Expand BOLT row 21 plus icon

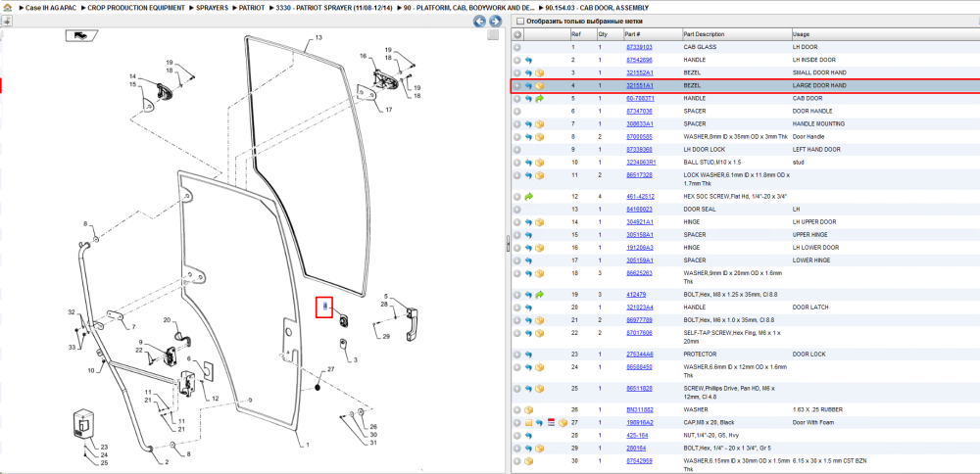(x=516, y=319)
